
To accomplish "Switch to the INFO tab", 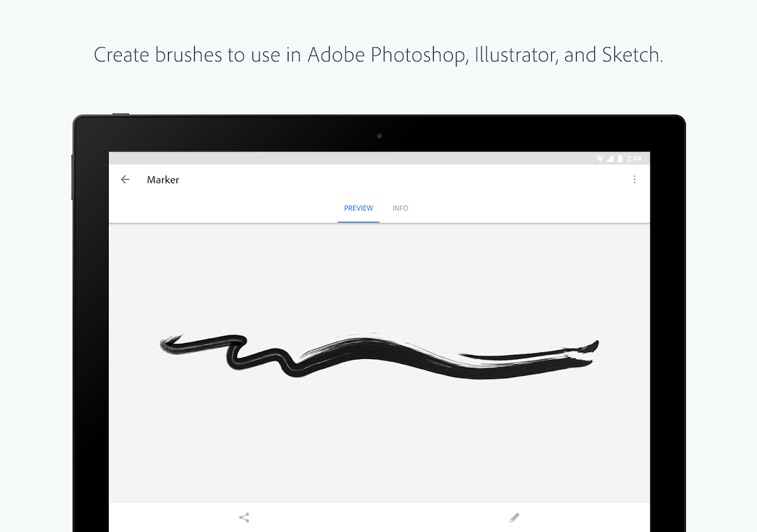I will [x=400, y=208].
